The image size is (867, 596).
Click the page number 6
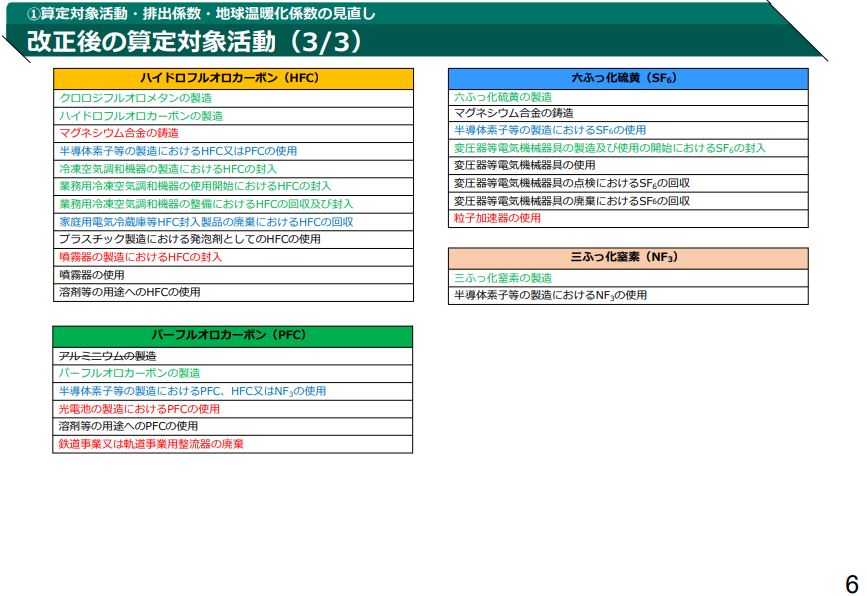852,584
